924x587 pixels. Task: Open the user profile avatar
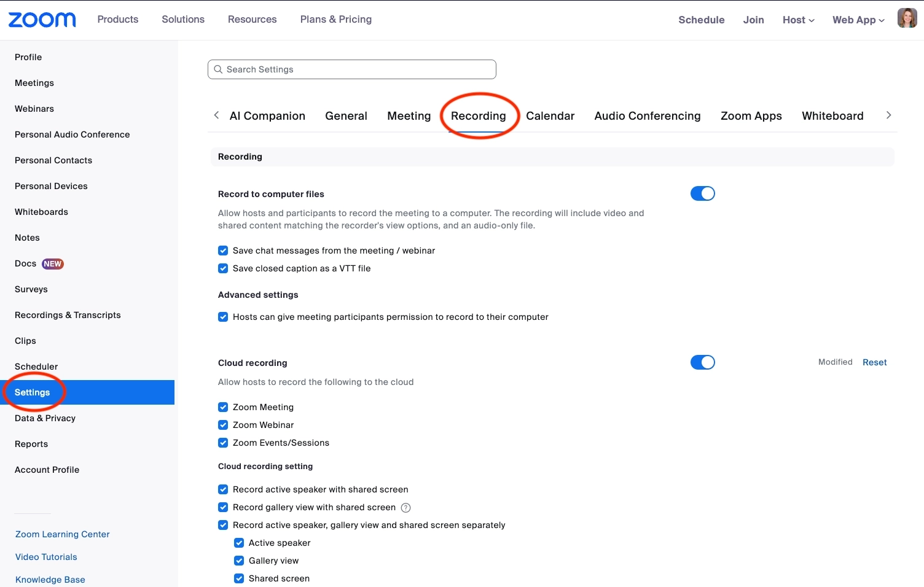pos(907,18)
